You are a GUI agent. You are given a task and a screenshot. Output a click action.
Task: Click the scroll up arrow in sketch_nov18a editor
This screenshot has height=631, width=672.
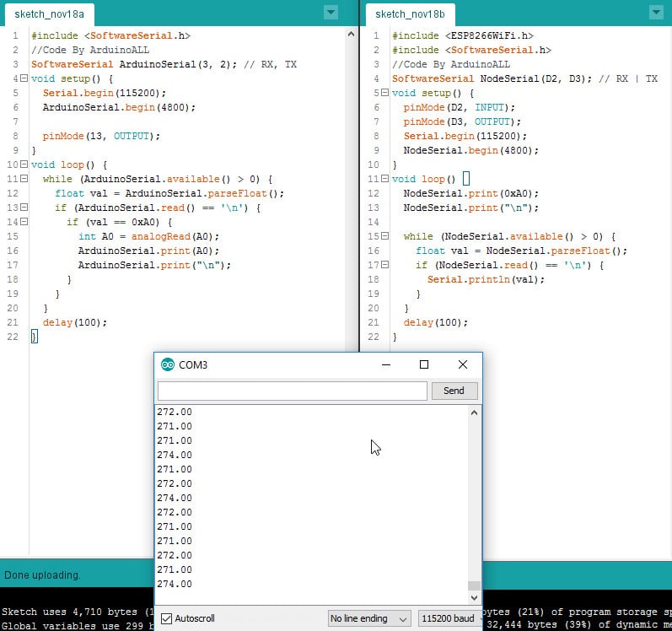click(x=351, y=34)
